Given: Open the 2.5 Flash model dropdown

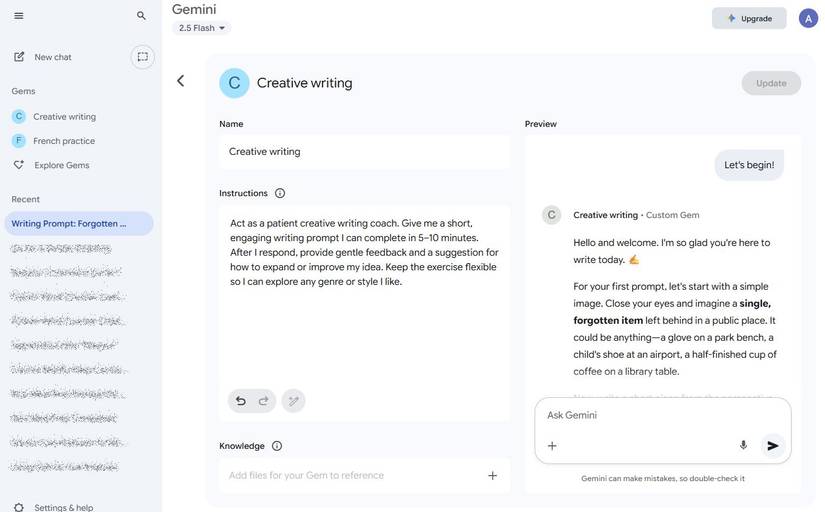Looking at the screenshot, I should [x=202, y=28].
